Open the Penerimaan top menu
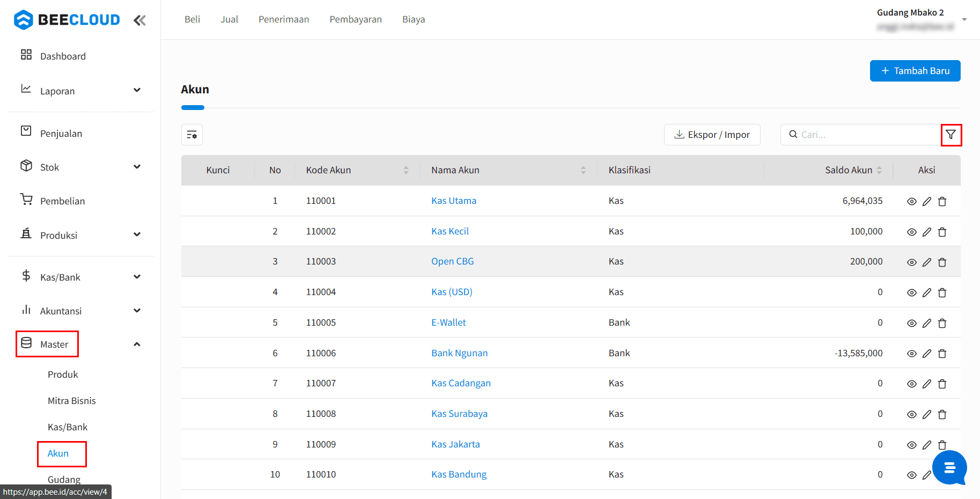 (284, 19)
